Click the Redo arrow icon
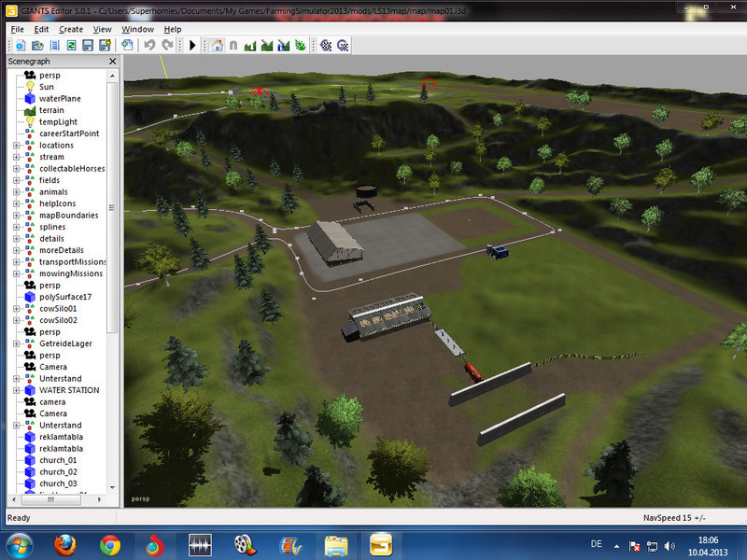 point(167,46)
